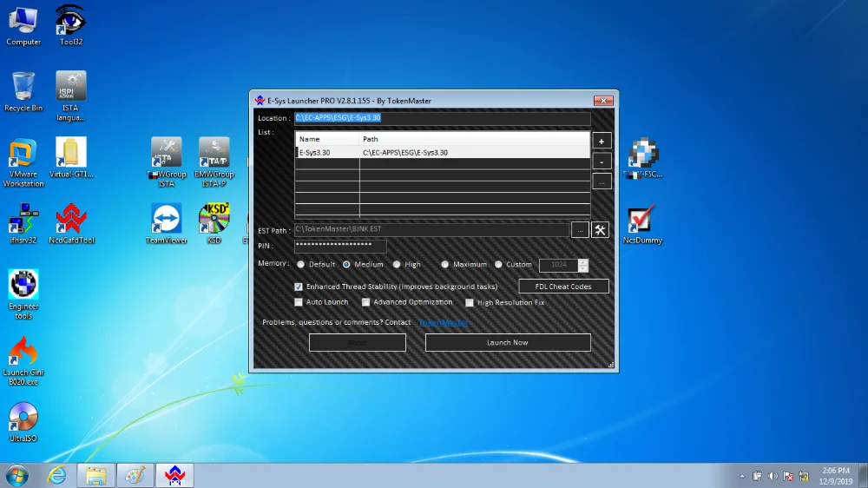
Task: Select the NcdCafdTool desktop icon
Action: tap(71, 224)
